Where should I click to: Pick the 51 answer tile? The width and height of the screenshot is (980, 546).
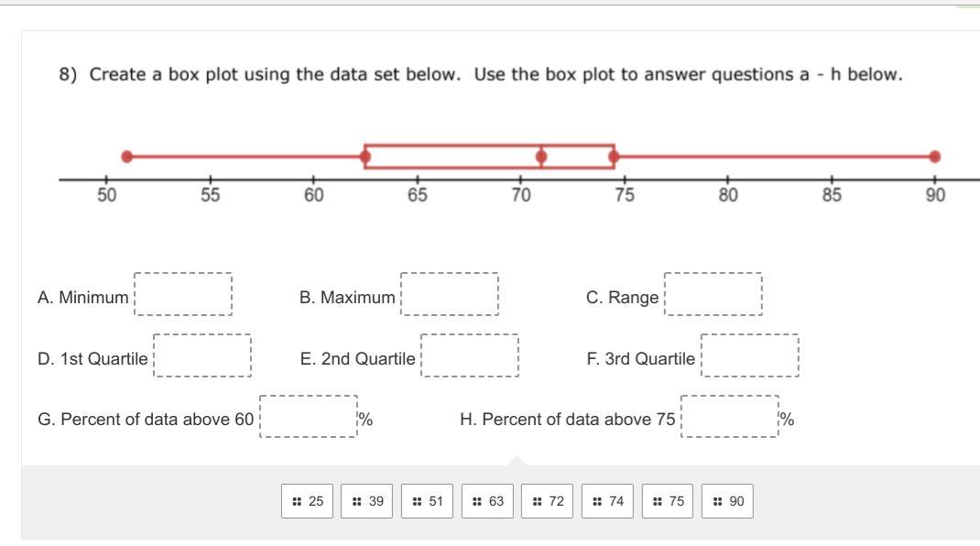[428, 501]
